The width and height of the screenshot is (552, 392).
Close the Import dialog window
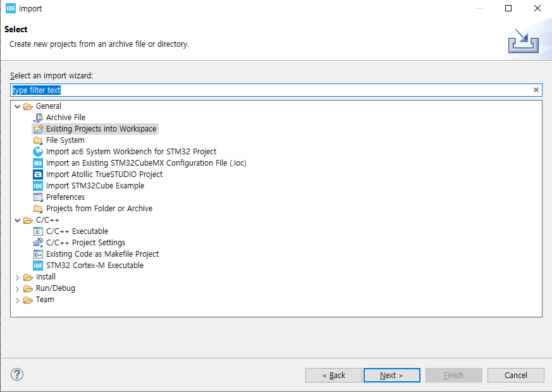tap(537, 8)
